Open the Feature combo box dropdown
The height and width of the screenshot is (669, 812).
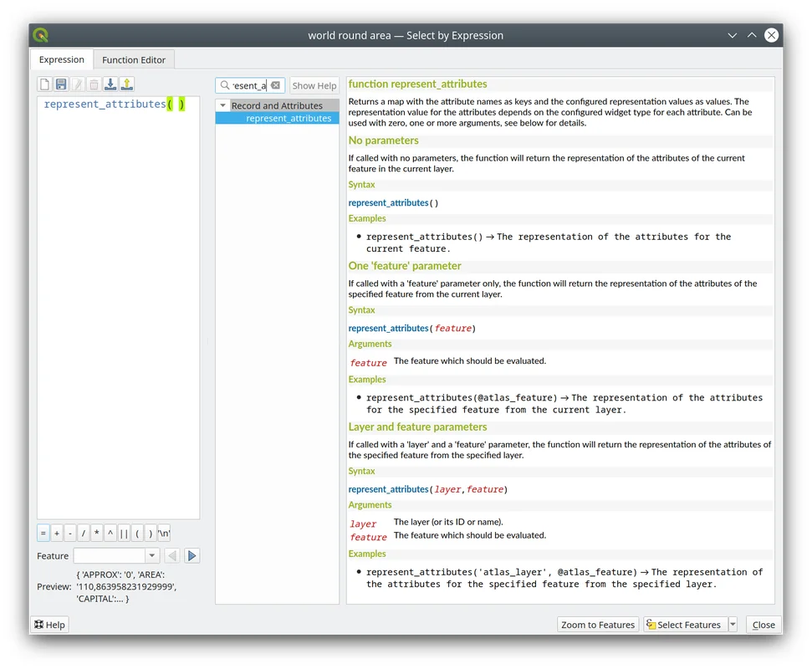point(152,556)
